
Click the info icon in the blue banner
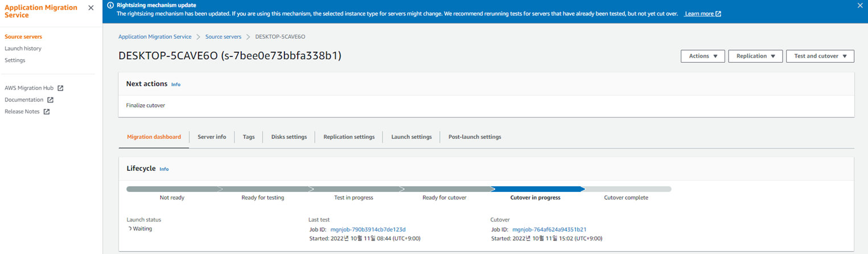(110, 5)
